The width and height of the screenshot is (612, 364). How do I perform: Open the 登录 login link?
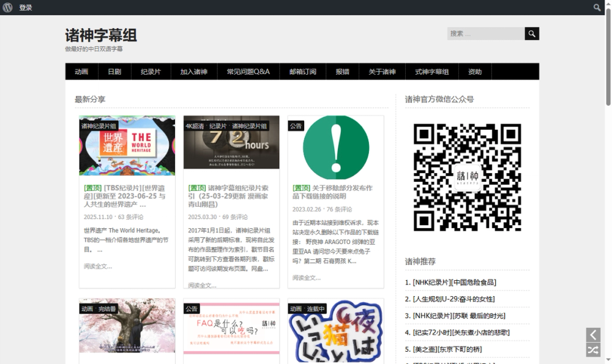[25, 7]
